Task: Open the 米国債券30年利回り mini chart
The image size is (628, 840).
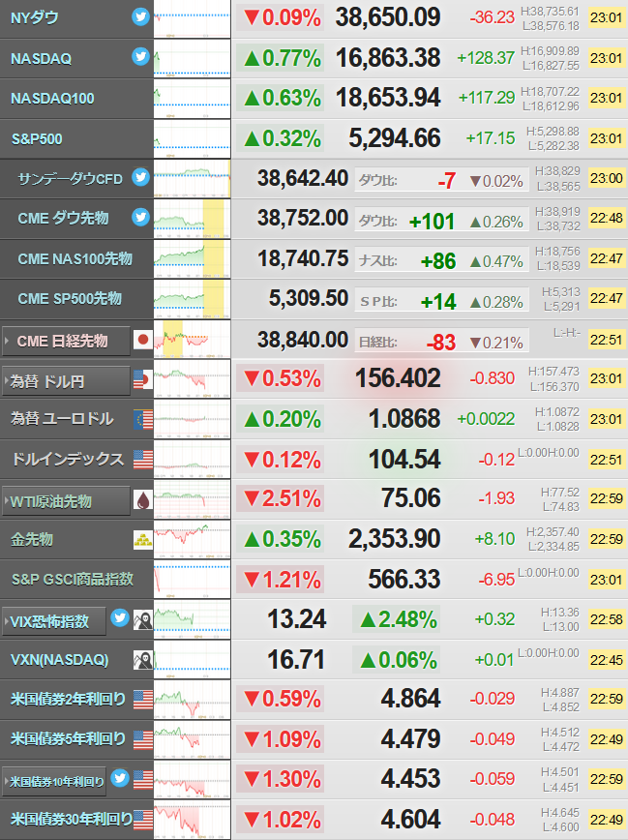Action: pyautogui.click(x=192, y=819)
